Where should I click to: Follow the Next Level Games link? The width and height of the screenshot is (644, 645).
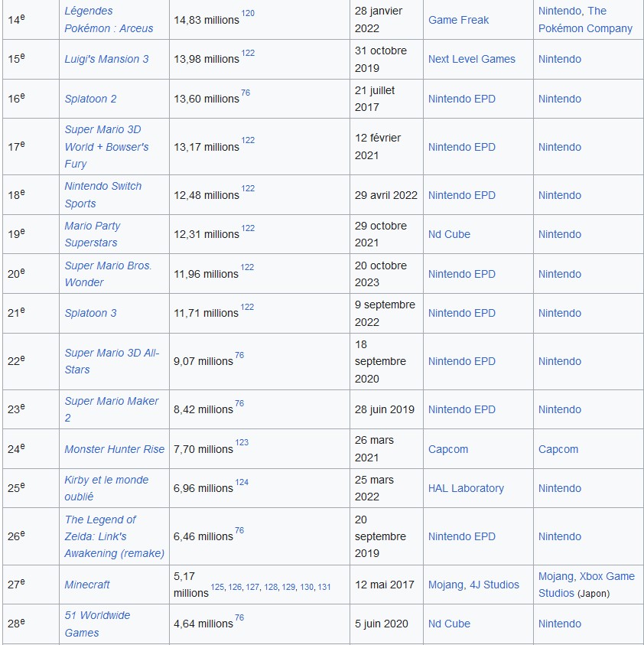click(472, 59)
